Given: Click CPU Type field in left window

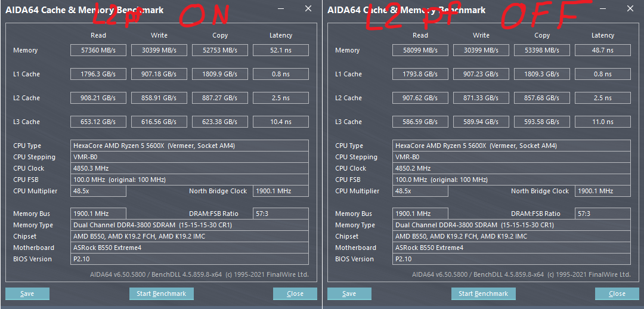Looking at the screenshot, I should coord(190,146).
